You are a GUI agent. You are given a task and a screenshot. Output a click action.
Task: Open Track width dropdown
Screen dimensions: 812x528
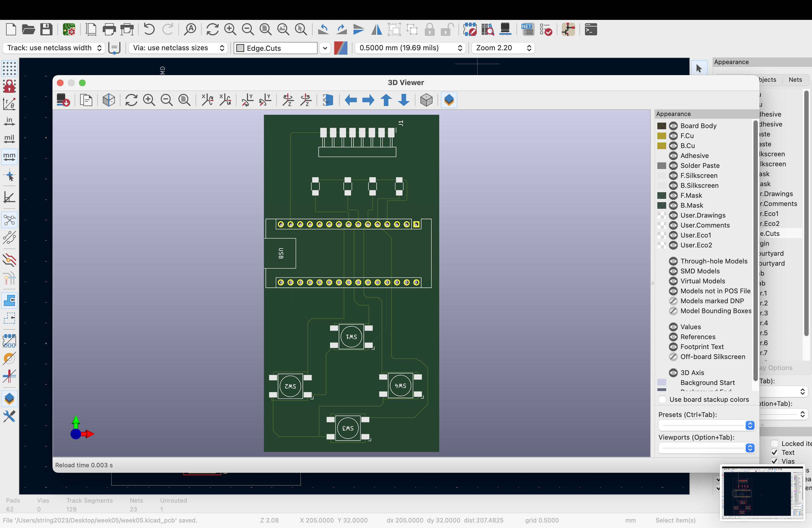pos(54,48)
